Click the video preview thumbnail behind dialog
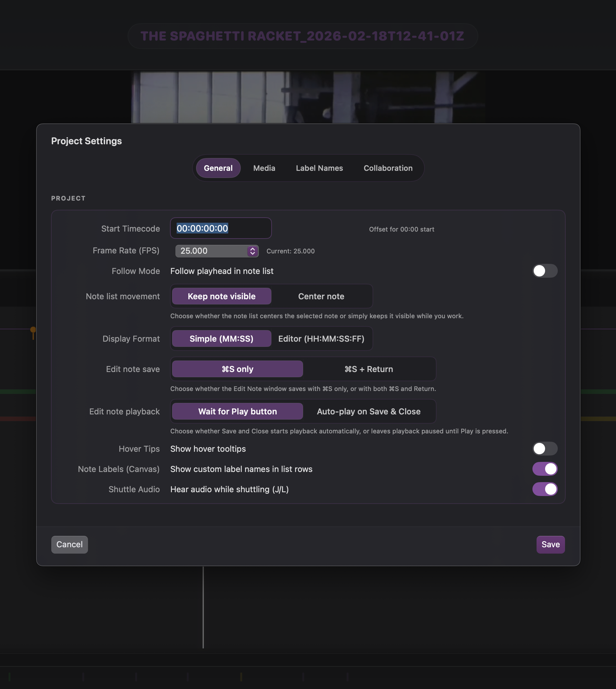This screenshot has width=616, height=689. pos(308,97)
